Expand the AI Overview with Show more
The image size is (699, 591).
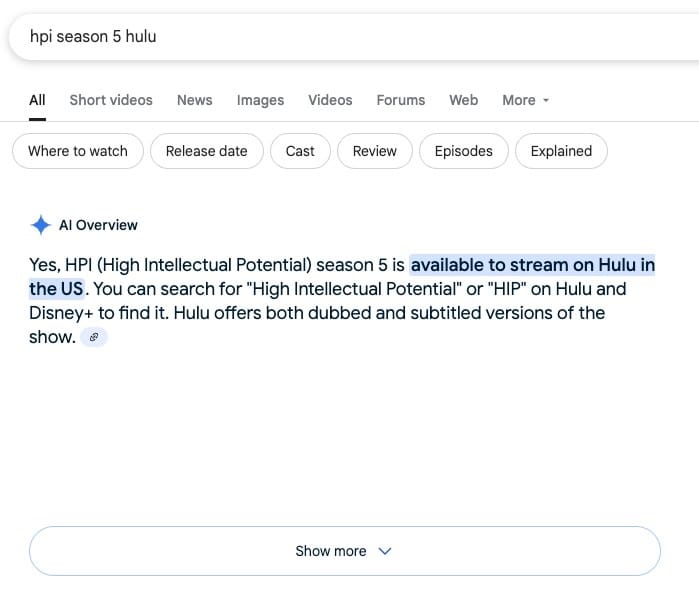[x=345, y=551]
